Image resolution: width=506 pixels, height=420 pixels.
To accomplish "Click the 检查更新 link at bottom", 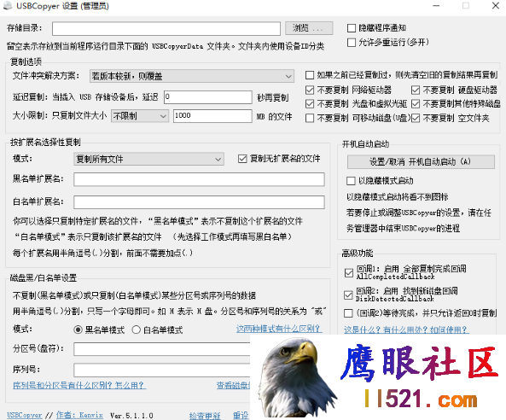I will point(205,416).
